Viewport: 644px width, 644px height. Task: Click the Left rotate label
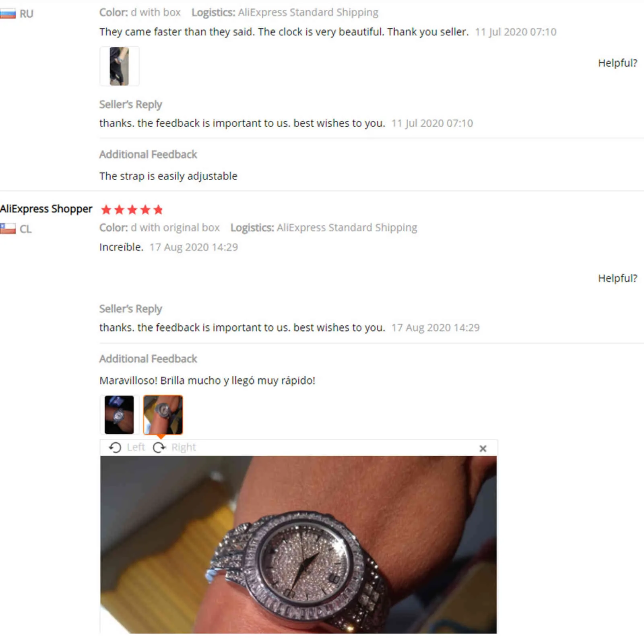(136, 447)
